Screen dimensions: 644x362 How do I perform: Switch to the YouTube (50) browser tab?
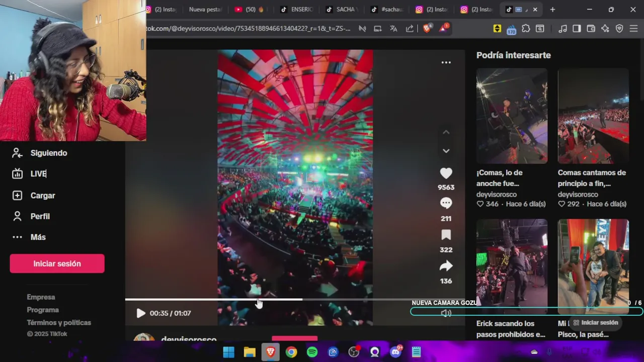[x=250, y=10]
